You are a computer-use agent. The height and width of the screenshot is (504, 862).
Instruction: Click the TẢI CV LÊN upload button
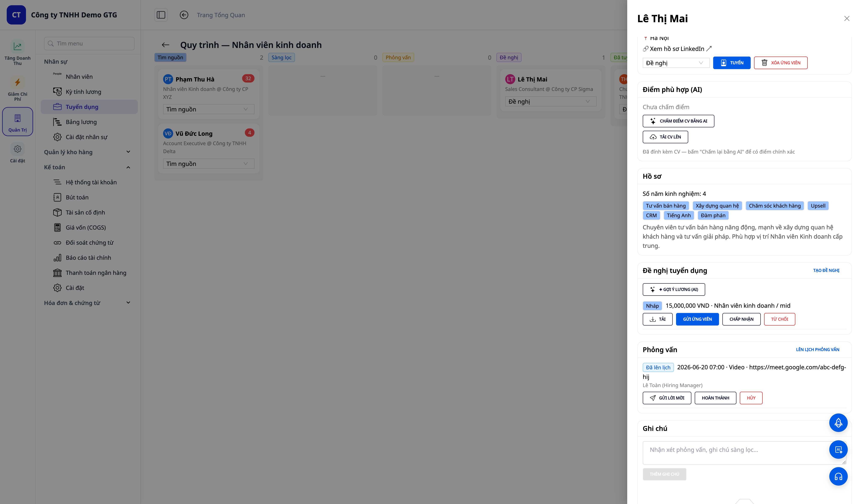pos(665,137)
